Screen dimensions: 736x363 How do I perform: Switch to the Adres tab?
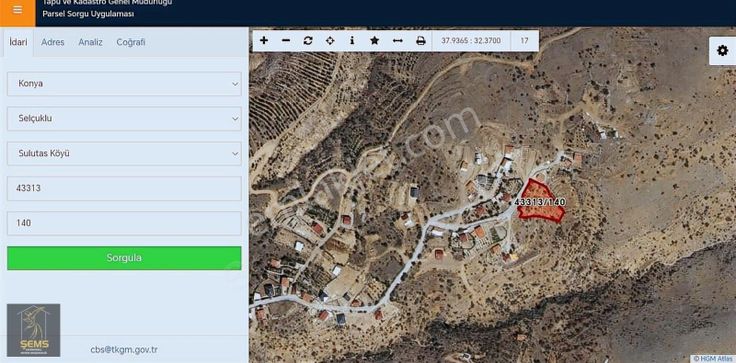coord(53,42)
